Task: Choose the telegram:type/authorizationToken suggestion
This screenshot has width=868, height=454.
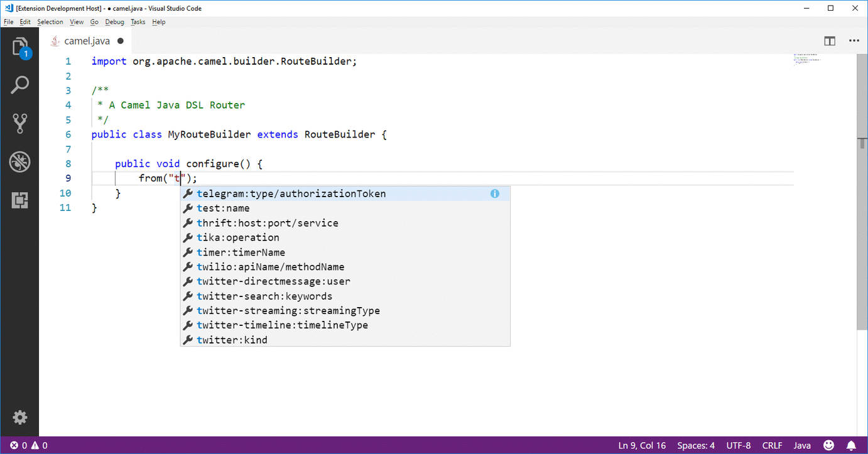Action: click(x=345, y=193)
